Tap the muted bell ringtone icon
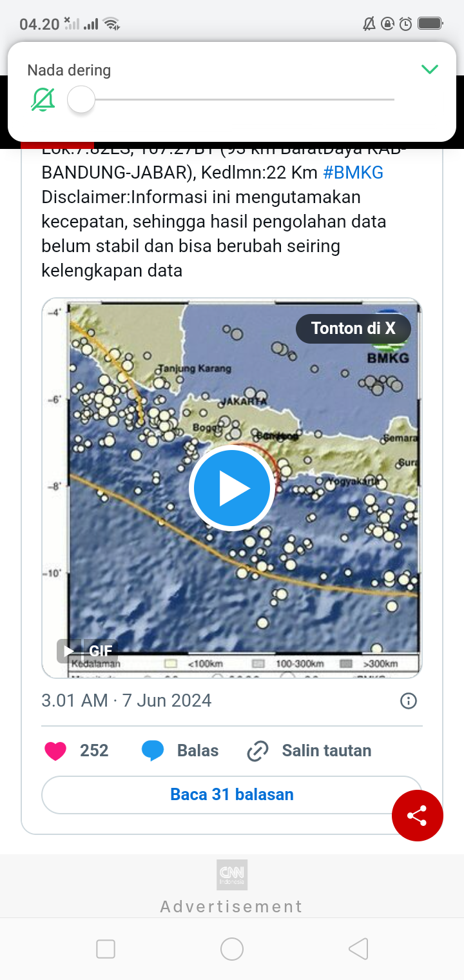 (x=43, y=100)
